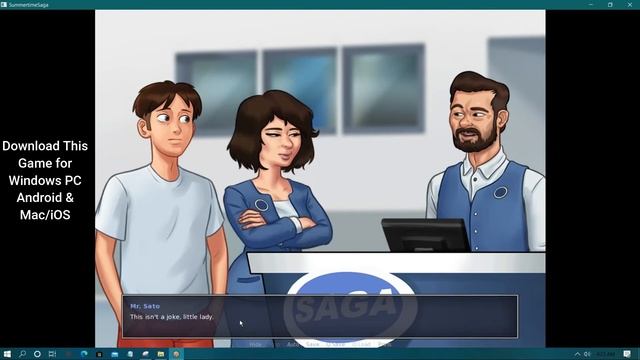Click Q.Save in the quick menu
Image resolution: width=640 pixels, height=360 pixels.
[x=336, y=344]
